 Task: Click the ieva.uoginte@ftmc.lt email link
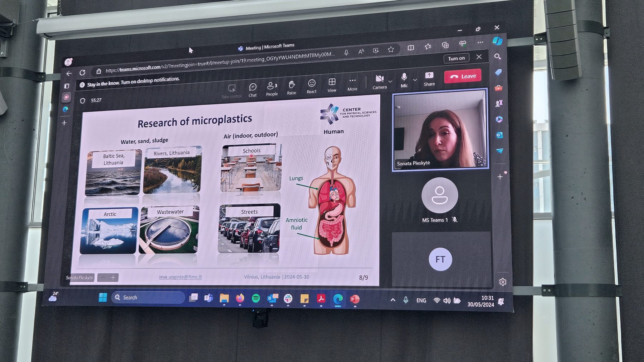click(180, 277)
